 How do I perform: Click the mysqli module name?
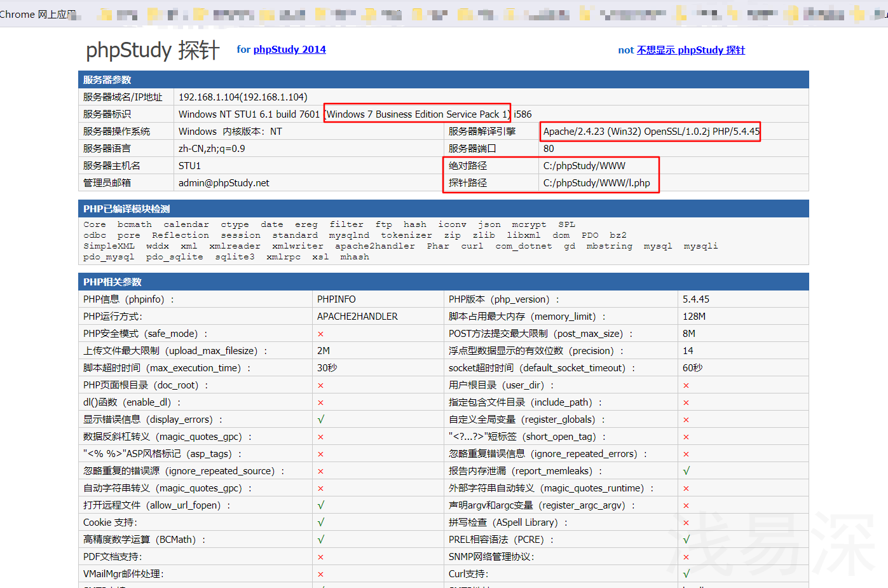pos(700,246)
